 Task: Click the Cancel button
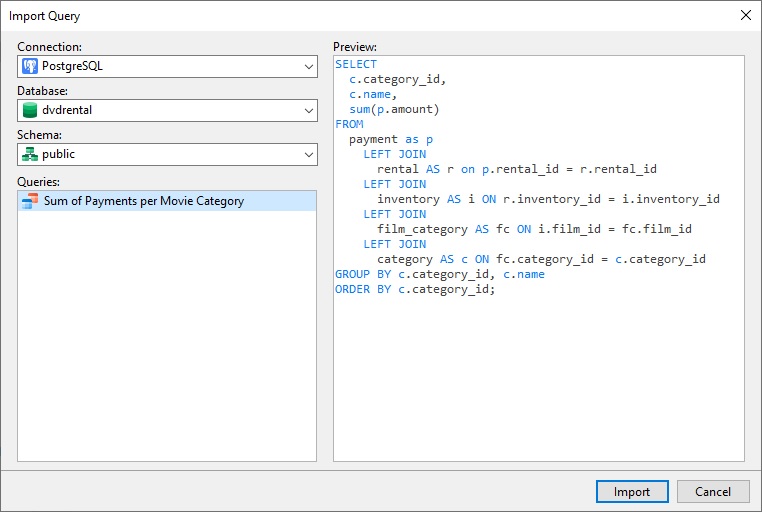[x=713, y=492]
